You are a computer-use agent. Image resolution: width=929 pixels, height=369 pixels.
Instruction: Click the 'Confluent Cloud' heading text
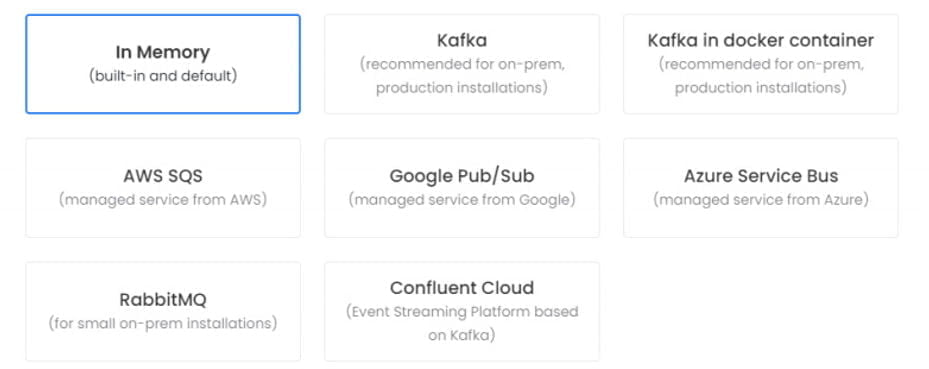click(x=462, y=288)
